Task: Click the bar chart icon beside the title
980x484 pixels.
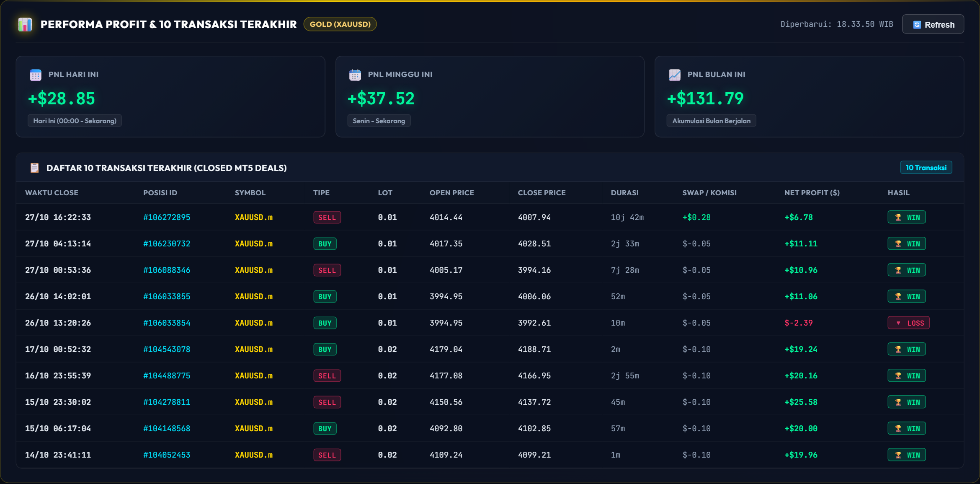Action: (25, 24)
